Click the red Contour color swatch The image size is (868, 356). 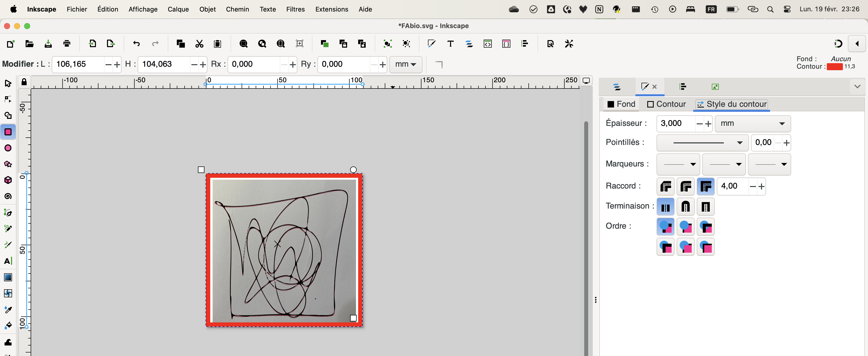point(834,67)
